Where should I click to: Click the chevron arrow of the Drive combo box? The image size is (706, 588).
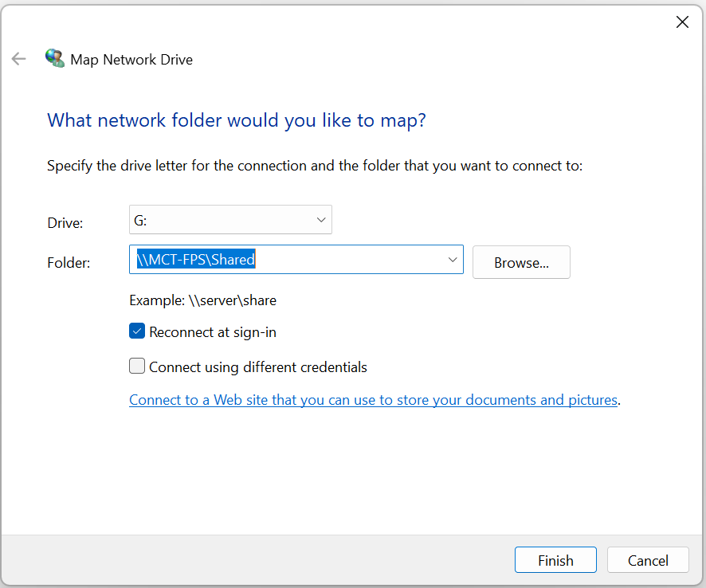(321, 220)
